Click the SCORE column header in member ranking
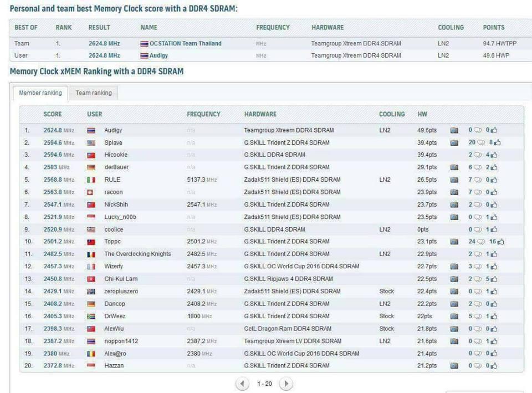This screenshot has width=532, height=393. (53, 114)
